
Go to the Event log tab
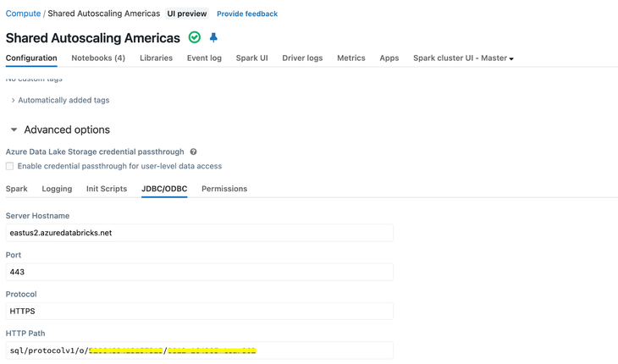pyautogui.click(x=204, y=58)
